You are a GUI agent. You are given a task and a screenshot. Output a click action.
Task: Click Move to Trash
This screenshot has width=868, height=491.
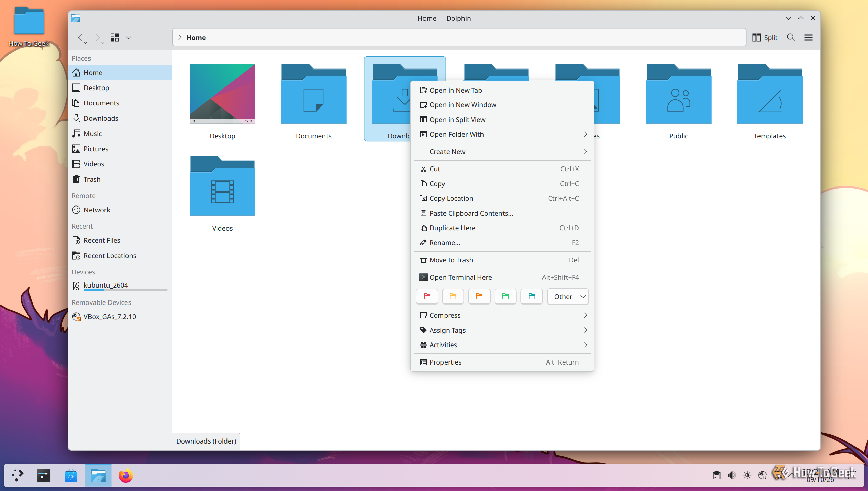pyautogui.click(x=502, y=260)
